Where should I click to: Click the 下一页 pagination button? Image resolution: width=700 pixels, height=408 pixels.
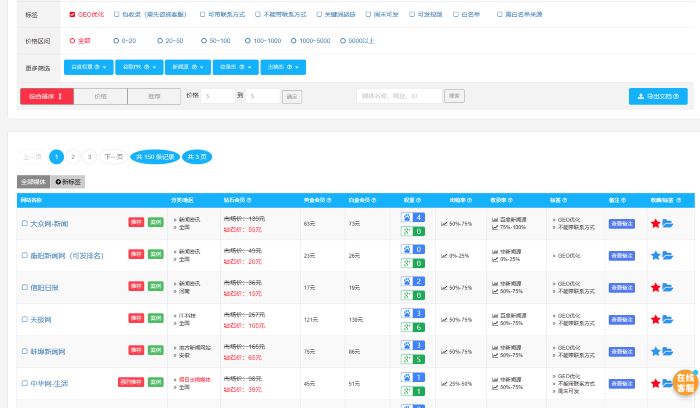(x=113, y=157)
